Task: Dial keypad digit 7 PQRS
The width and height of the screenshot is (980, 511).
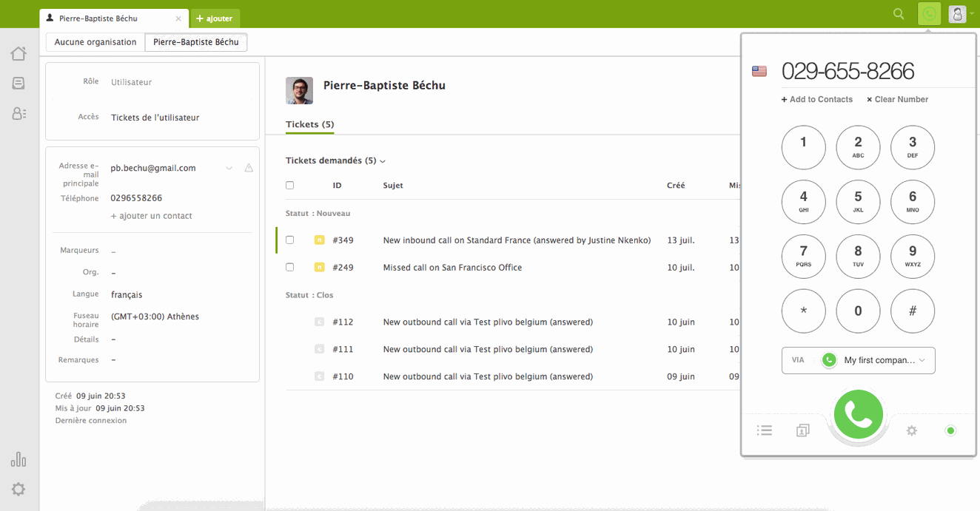Action: [803, 257]
